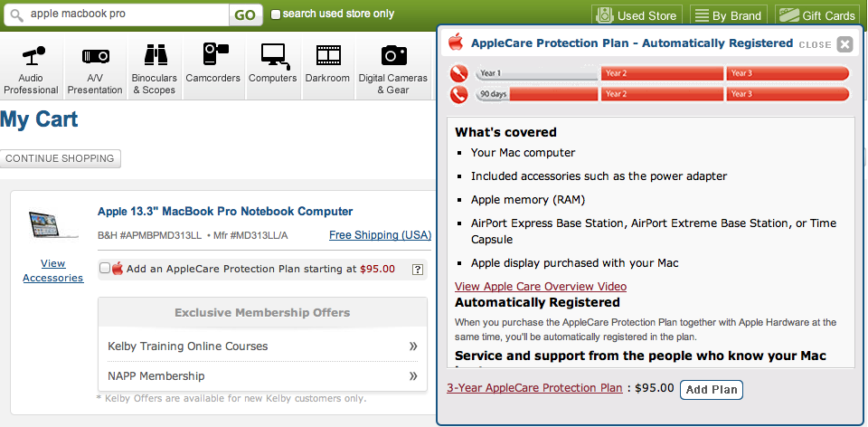The image size is (868, 427).
Task: Click the hardware repair wrench icon
Action: click(459, 73)
